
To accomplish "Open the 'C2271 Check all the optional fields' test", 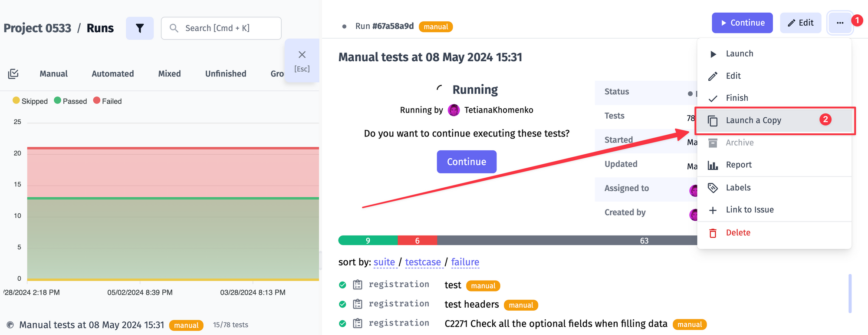I will (556, 324).
